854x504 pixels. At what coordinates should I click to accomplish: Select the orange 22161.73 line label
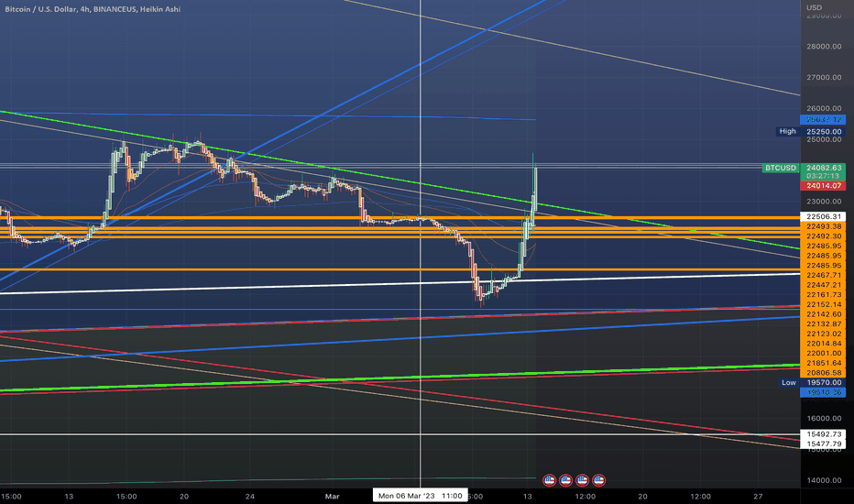click(823, 295)
